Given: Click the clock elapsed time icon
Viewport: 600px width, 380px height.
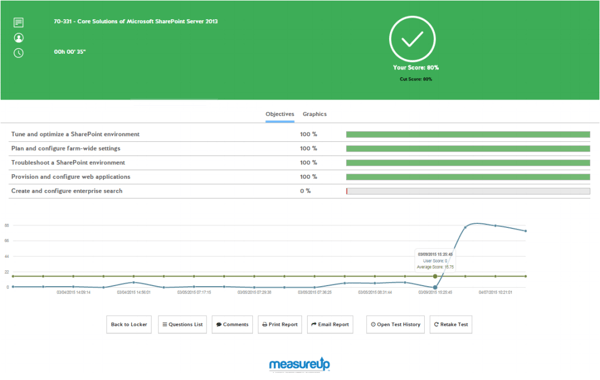Looking at the screenshot, I should (18, 53).
